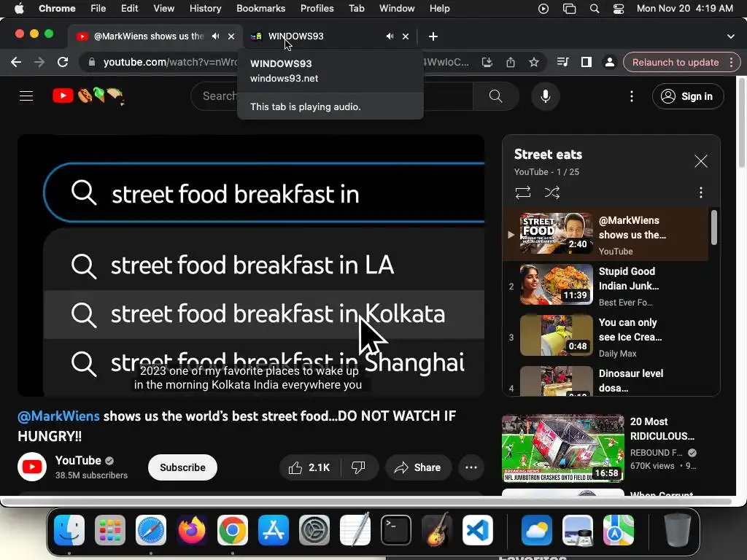View site information lock icon

(x=92, y=63)
